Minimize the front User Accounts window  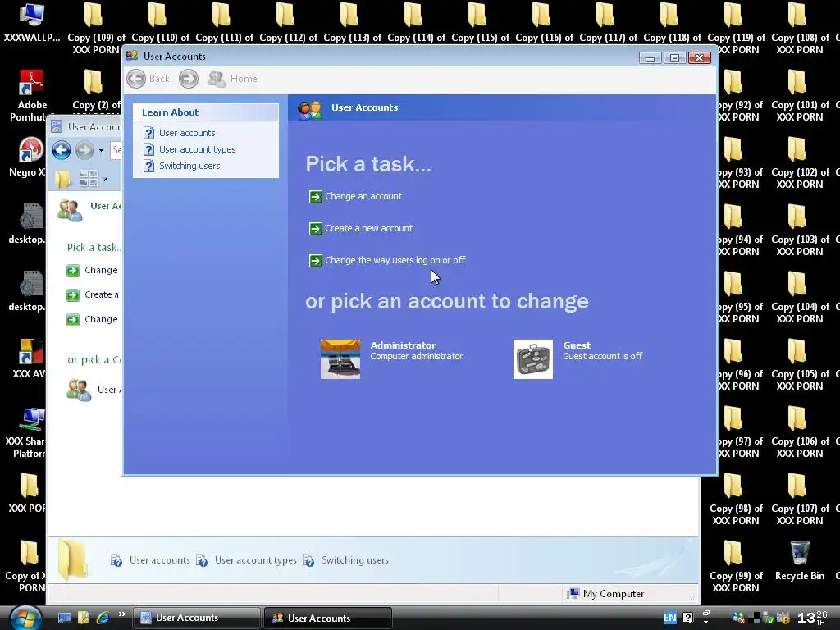650,58
